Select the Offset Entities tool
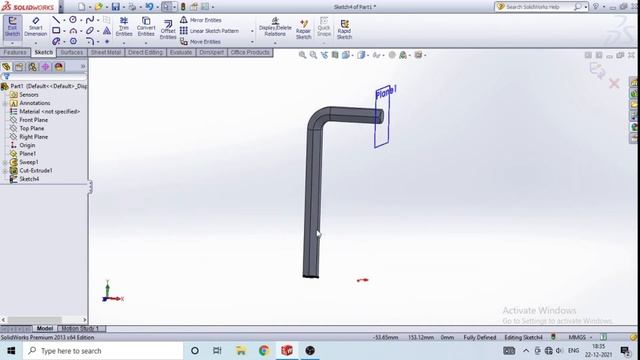The width and height of the screenshot is (640, 360). tap(168, 29)
